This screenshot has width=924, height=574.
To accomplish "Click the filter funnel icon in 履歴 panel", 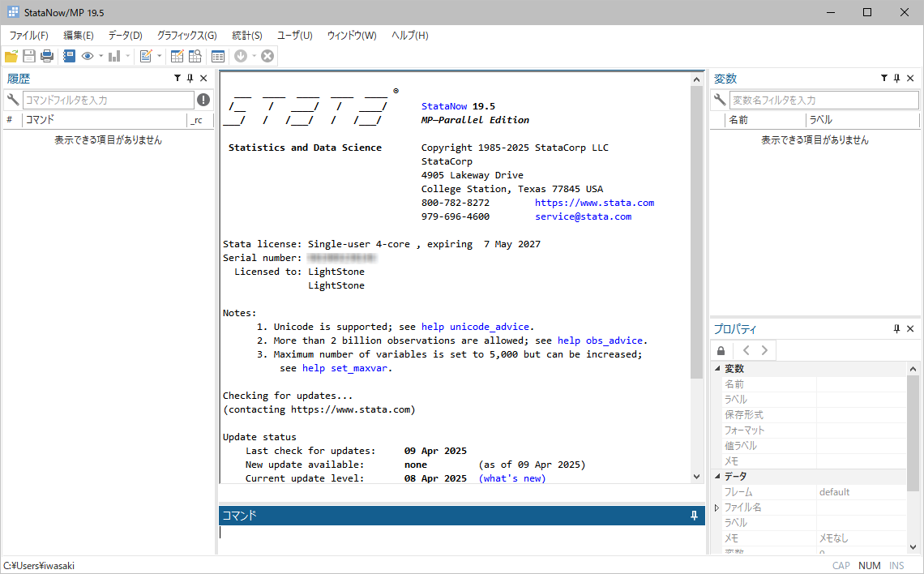I will pos(177,78).
